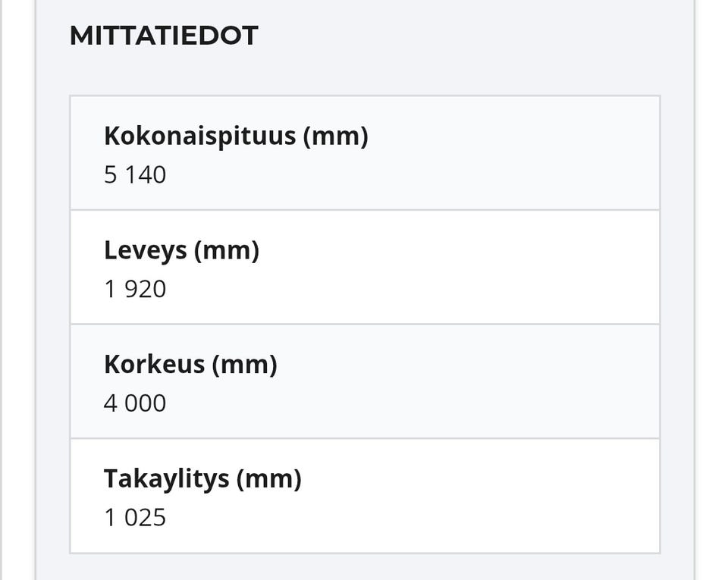Click the width value 1 920
This screenshot has width=728, height=580.
pyautogui.click(x=135, y=289)
